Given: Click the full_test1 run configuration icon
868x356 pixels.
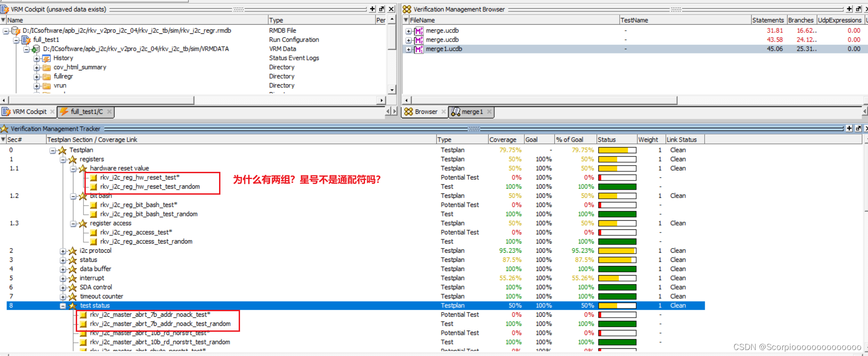Looking at the screenshot, I should tap(26, 40).
